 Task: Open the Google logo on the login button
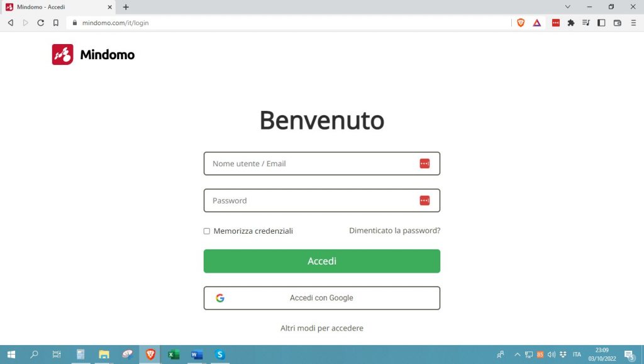[219, 297]
